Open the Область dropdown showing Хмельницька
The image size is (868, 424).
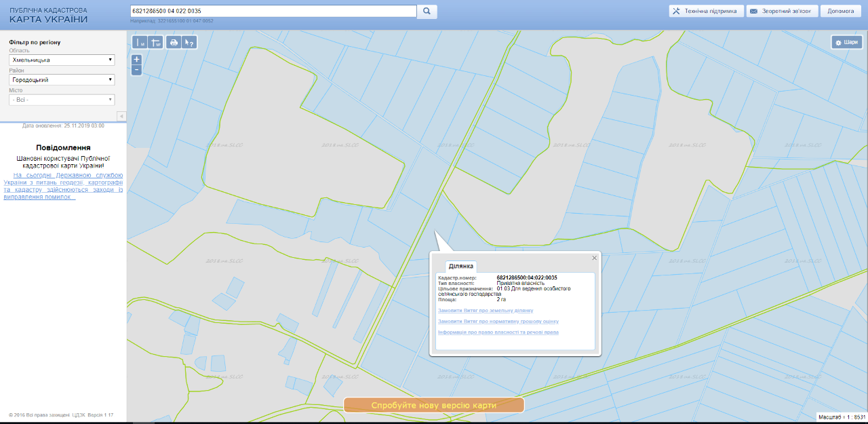click(62, 60)
